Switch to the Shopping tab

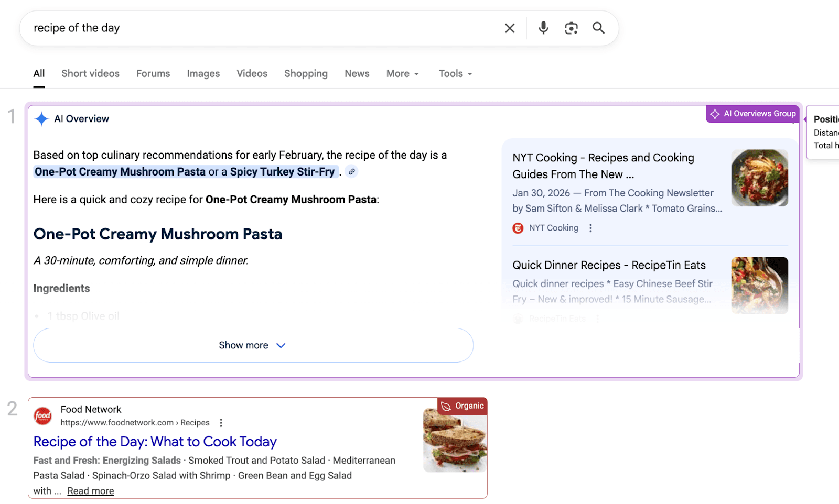pos(306,74)
